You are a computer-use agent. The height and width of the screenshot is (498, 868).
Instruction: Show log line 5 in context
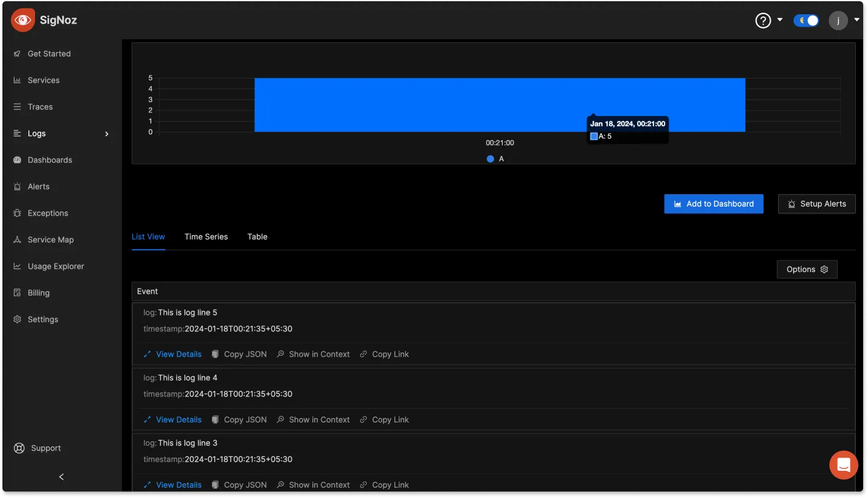click(x=313, y=354)
